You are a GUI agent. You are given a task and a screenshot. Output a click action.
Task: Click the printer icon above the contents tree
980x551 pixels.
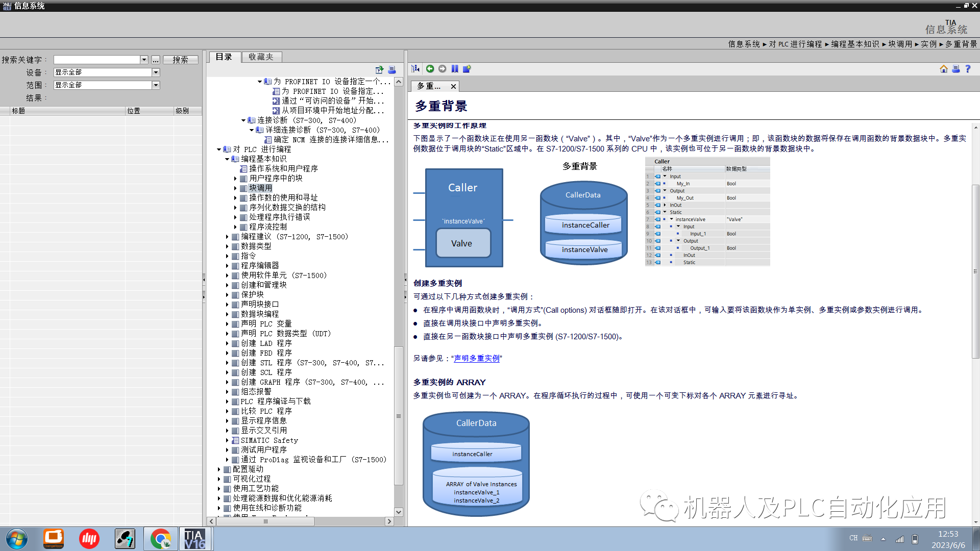(x=392, y=70)
